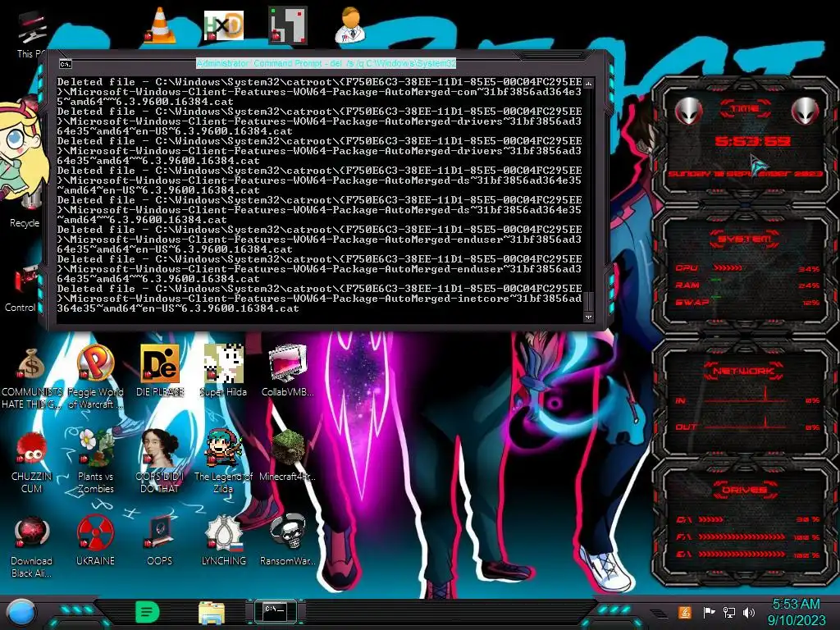Click the NETWORK widget header label
Screen dimensions: 840x630
tap(743, 370)
